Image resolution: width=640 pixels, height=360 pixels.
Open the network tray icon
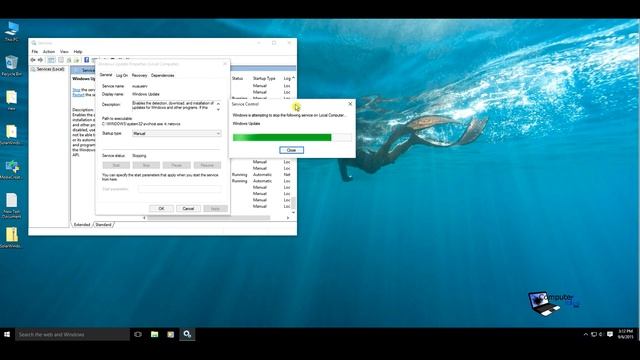(x=594, y=334)
